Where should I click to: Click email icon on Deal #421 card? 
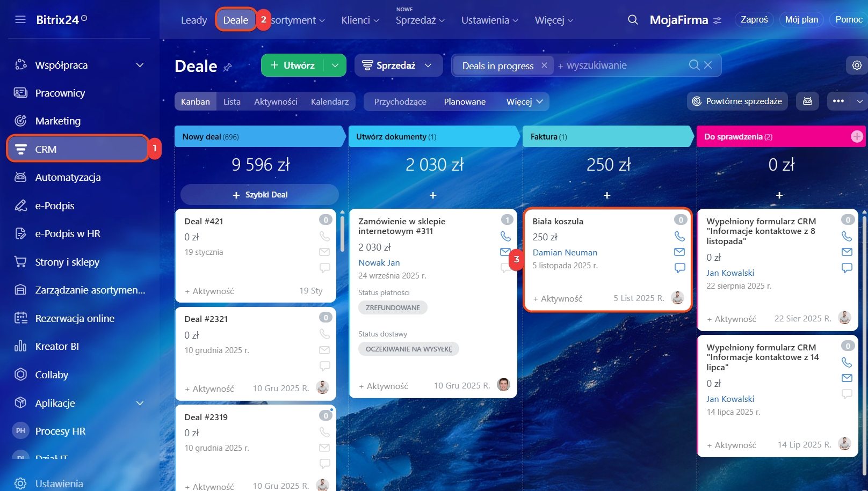point(324,252)
